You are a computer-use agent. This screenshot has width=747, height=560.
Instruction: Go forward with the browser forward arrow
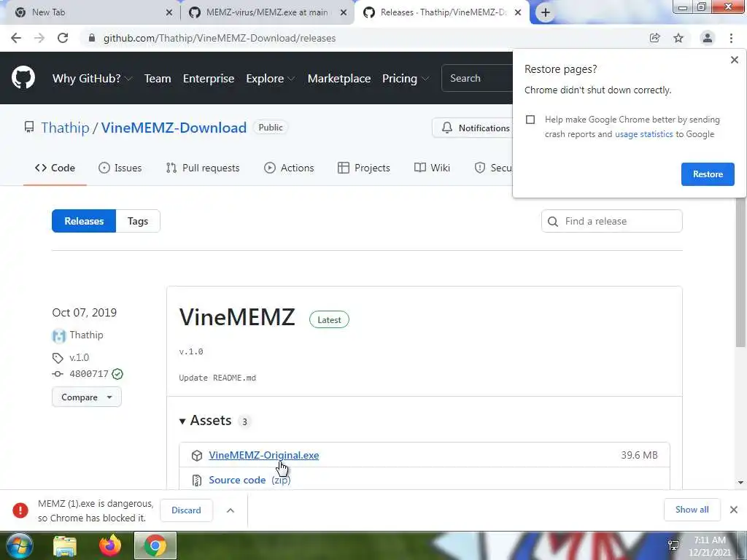pos(39,38)
